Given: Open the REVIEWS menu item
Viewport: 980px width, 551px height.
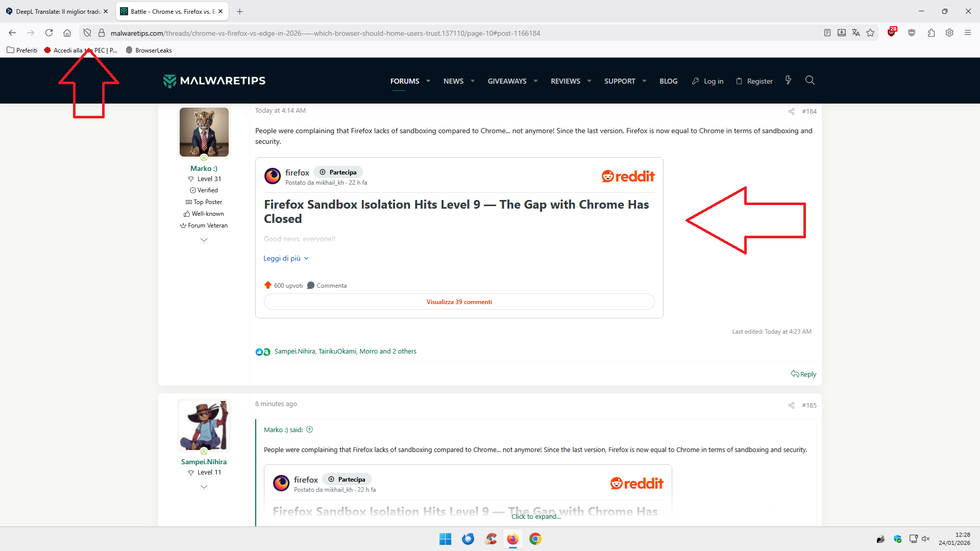Looking at the screenshot, I should point(566,81).
